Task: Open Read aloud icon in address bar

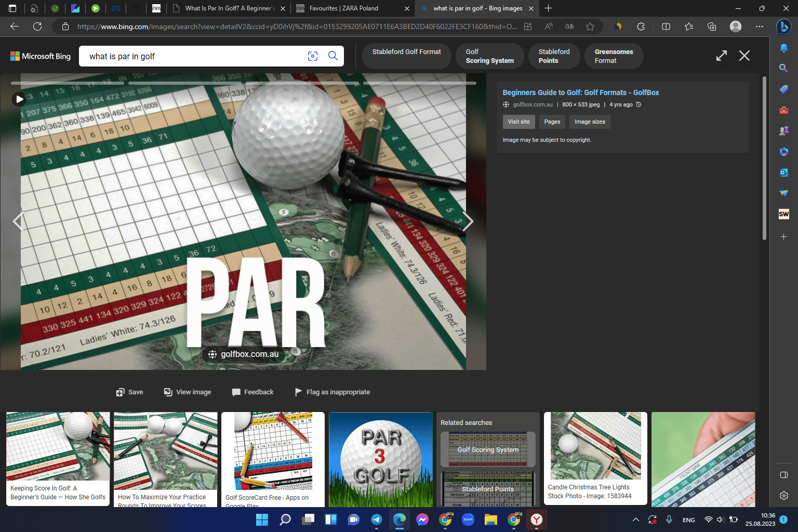Action: point(549,26)
